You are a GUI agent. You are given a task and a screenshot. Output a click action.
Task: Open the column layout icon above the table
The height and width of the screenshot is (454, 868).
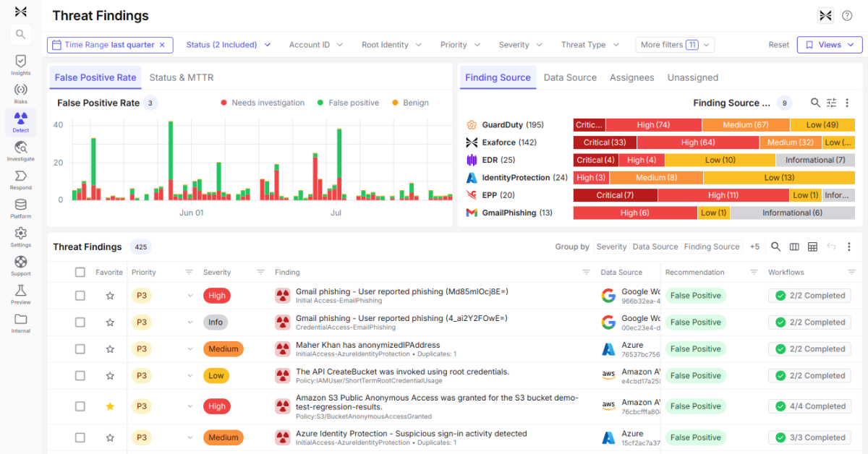click(794, 247)
